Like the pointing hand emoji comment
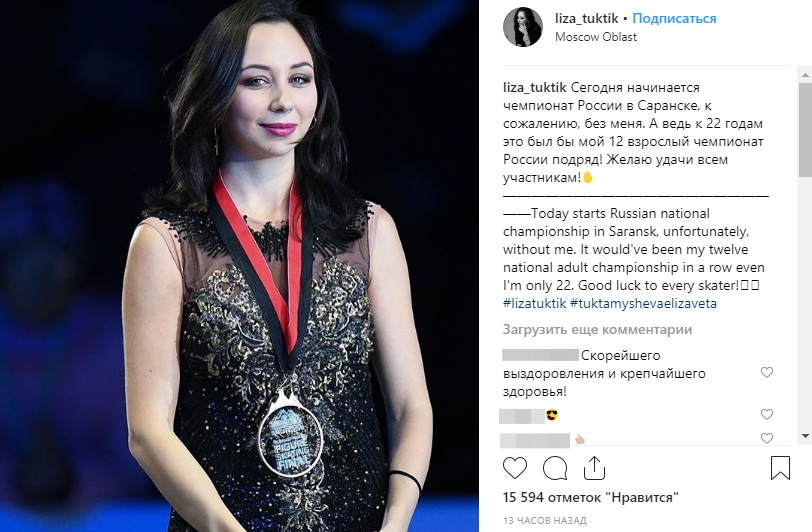This screenshot has width=812, height=532. [x=767, y=438]
